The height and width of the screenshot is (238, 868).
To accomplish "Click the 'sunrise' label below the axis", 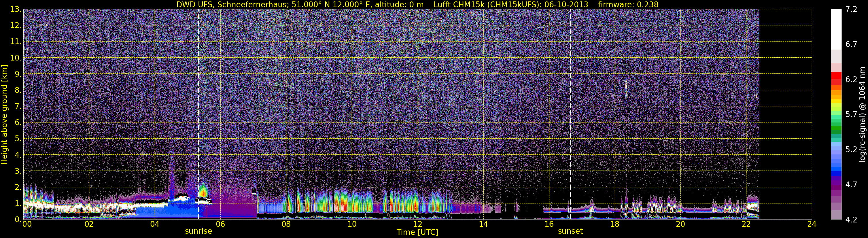I will 198,231.
